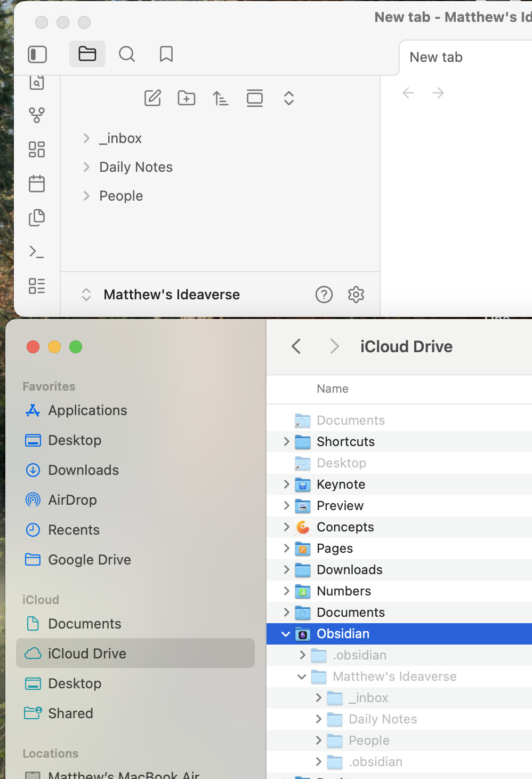Create a new folder in Obsidian
Viewport: 532px width, 779px height.
pos(187,98)
